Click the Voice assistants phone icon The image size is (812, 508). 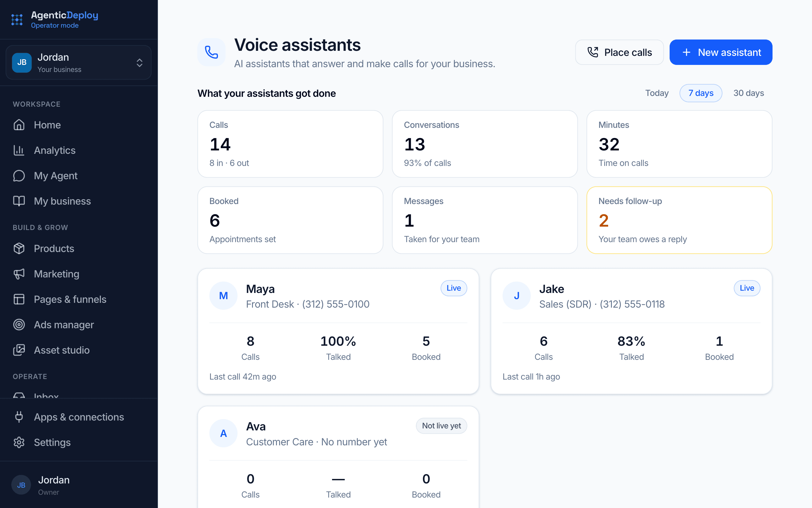point(211,52)
